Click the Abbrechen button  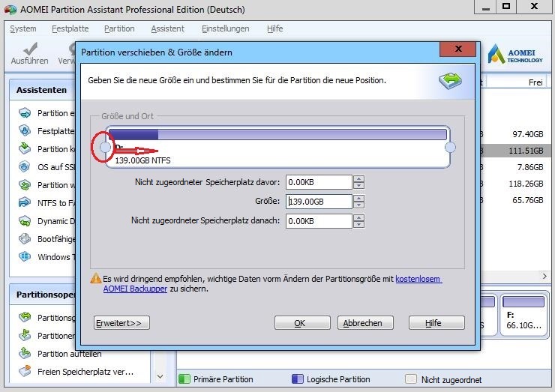coord(365,322)
